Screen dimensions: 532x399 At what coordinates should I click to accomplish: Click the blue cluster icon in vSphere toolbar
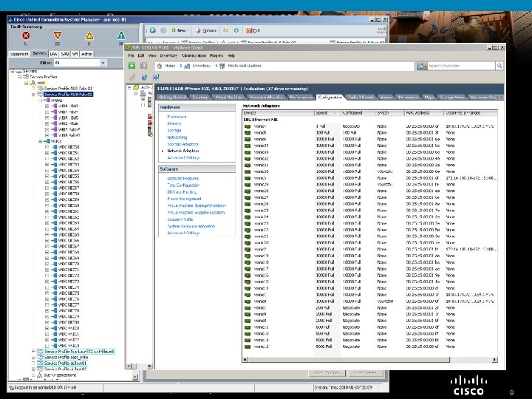point(156,78)
